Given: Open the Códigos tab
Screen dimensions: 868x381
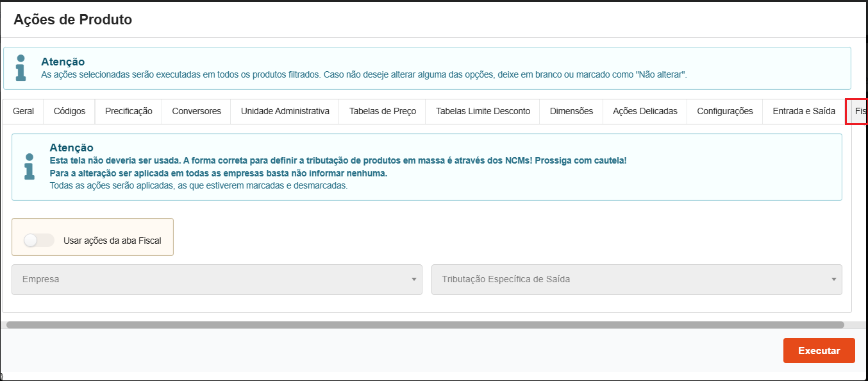Looking at the screenshot, I should 69,111.
